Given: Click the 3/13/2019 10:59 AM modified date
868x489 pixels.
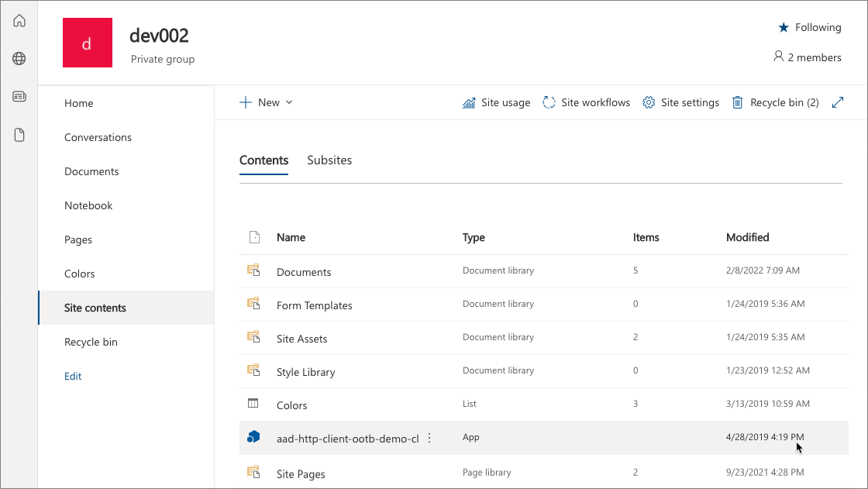Looking at the screenshot, I should tap(768, 404).
